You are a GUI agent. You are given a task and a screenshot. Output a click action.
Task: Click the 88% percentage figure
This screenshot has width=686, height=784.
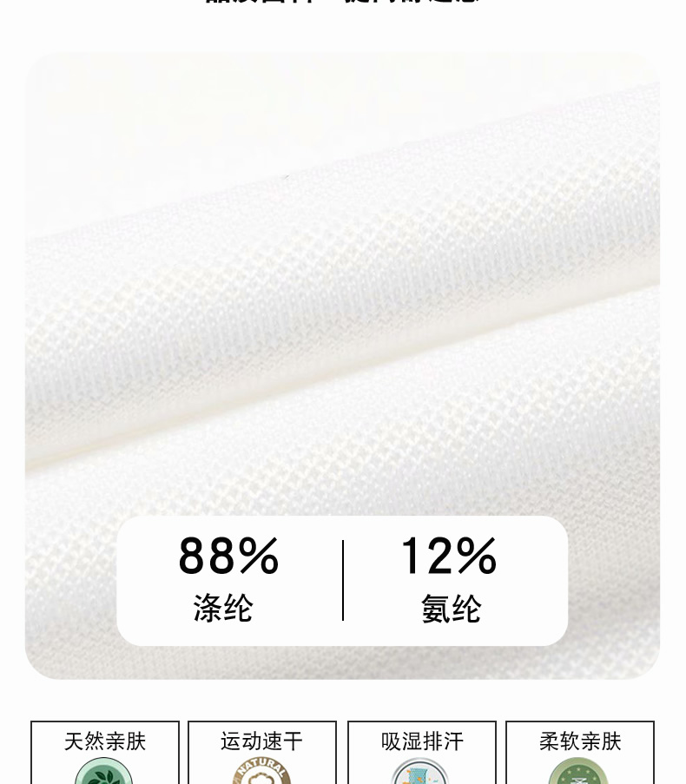pos(228,556)
